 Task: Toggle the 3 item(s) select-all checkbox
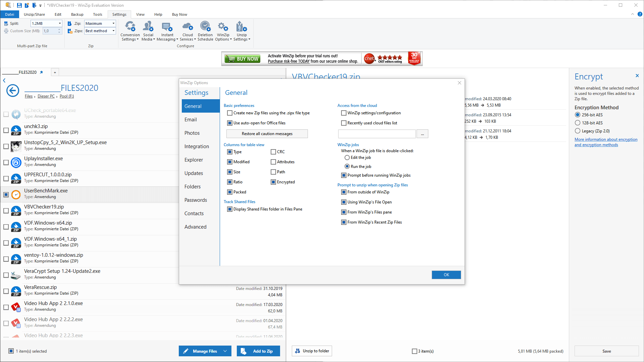click(x=414, y=351)
